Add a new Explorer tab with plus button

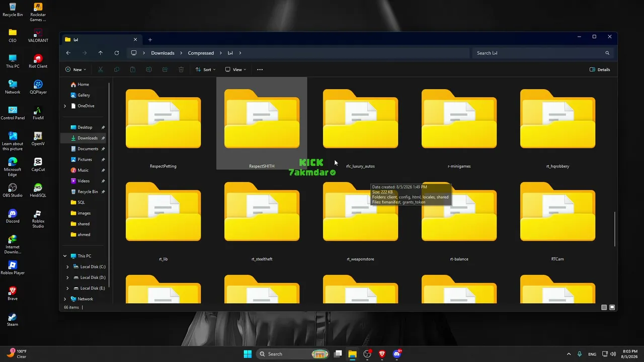point(150,40)
